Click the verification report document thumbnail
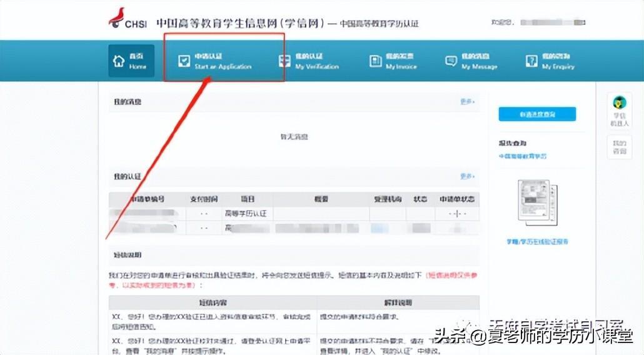Viewport: 644px width, 355px height. [x=538, y=202]
